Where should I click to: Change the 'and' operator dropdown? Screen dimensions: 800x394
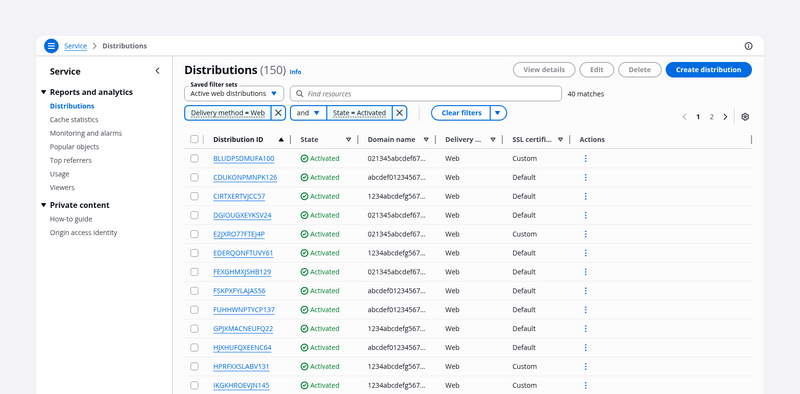point(308,113)
